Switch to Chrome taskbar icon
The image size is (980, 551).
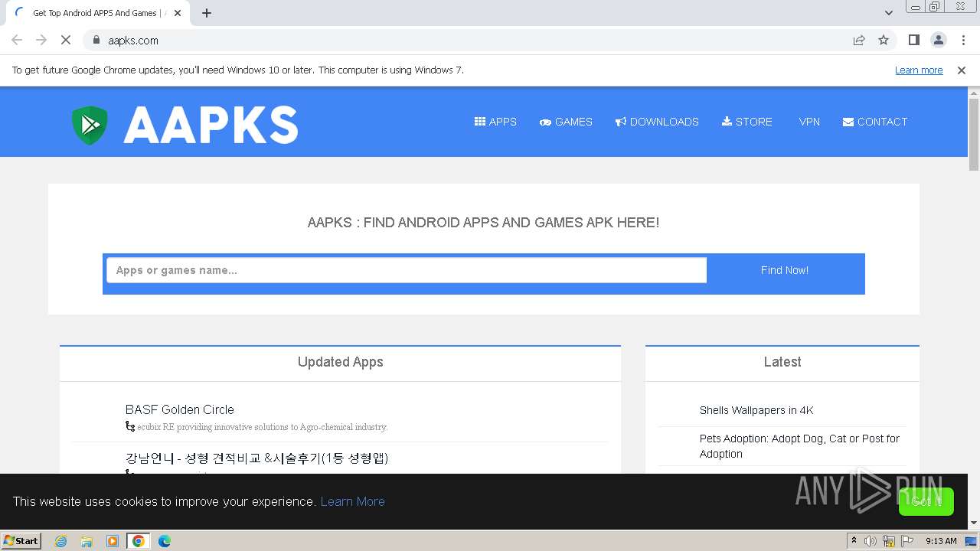click(139, 541)
